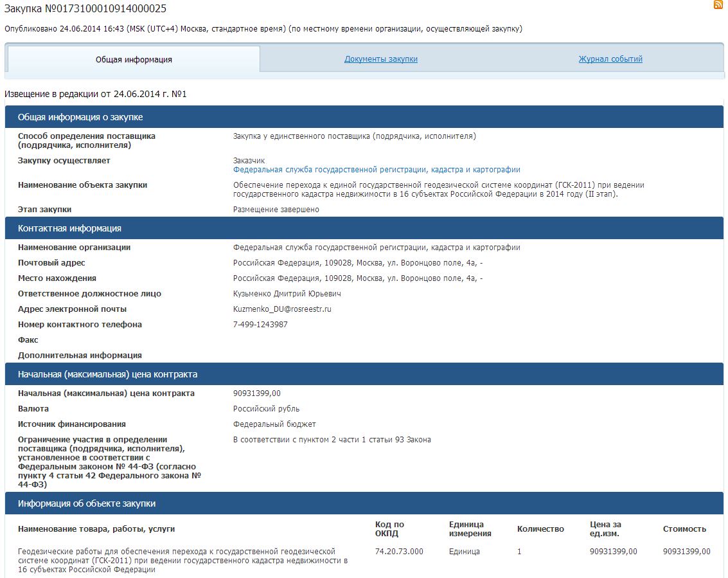Click the Цена за ед.изм. column header

(605, 529)
